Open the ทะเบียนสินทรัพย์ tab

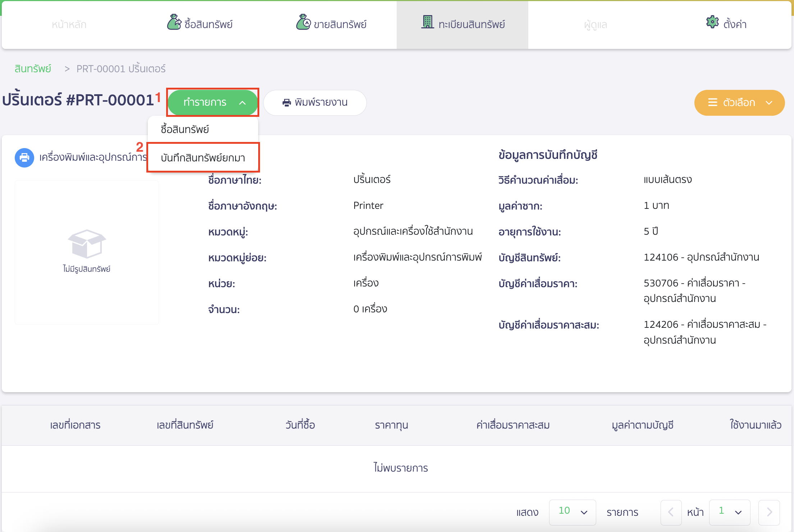tap(462, 24)
